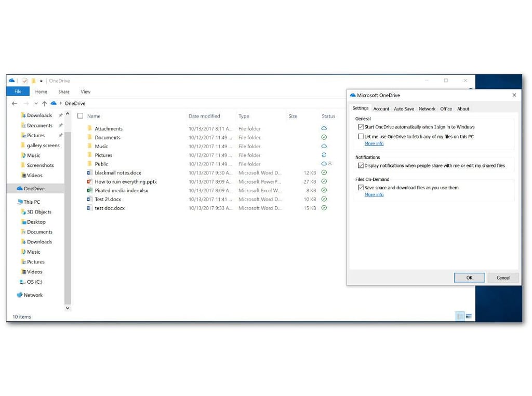The height and width of the screenshot is (396, 532).
Task: Open Desktop under This PC
Action: click(36, 221)
